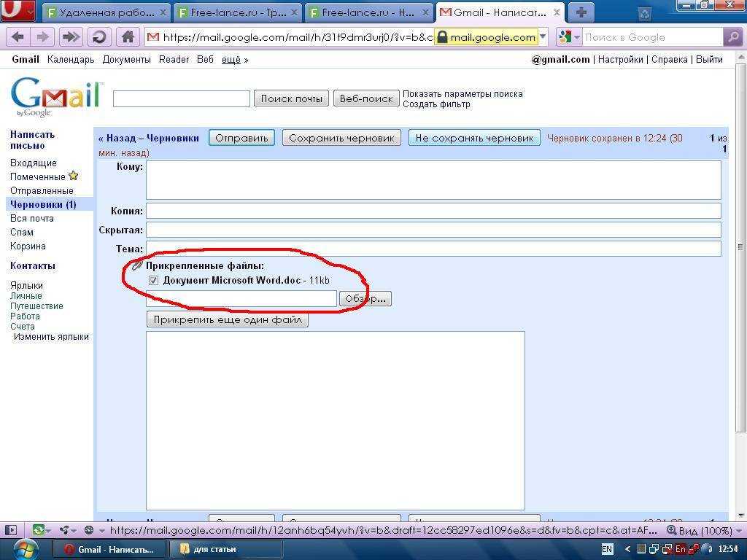Open Reader in the top navigation
The image size is (747, 560).
[174, 60]
